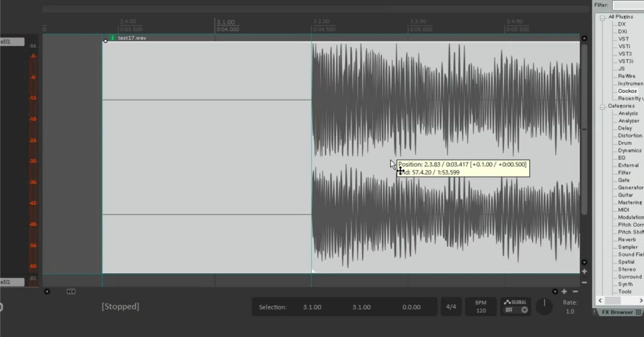Click the timeline scroll left arrow
The image size is (644, 337).
[47, 291]
